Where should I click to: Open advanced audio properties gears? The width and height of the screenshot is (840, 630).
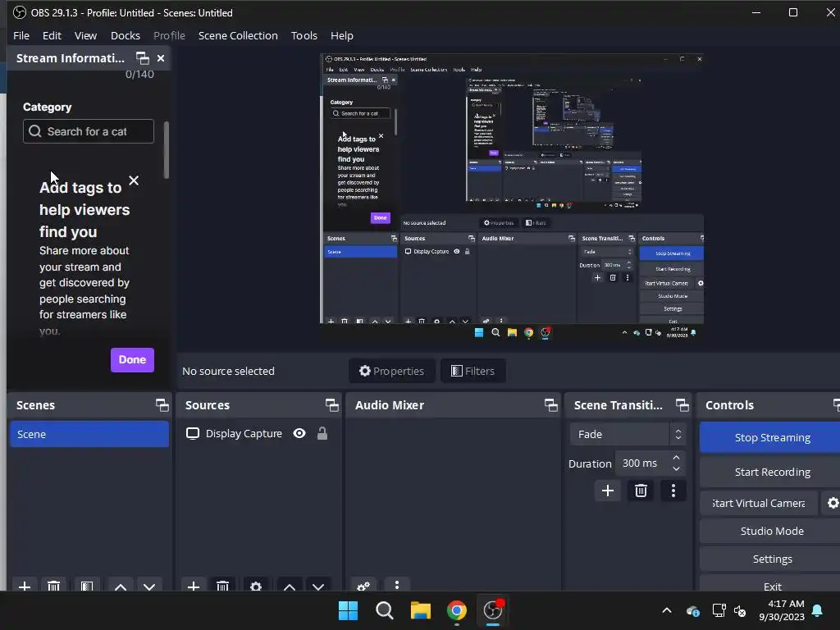tap(363, 586)
